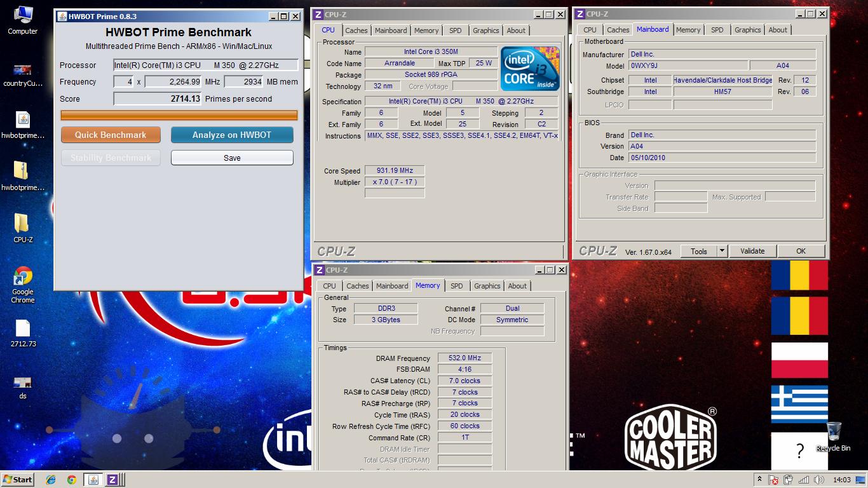Click the orange progress bar in HWBOT Prime
Image resolution: width=868 pixels, height=488 pixels.
[179, 115]
